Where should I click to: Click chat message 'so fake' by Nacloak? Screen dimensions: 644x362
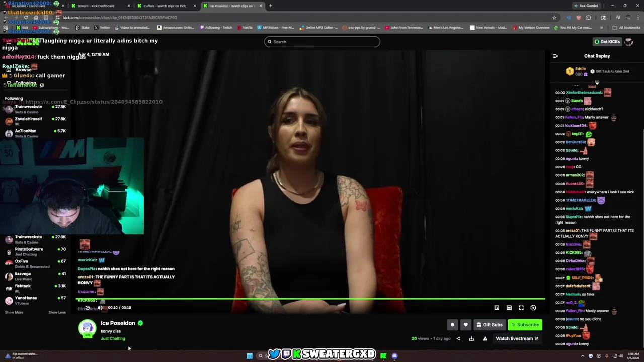pyautogui.click(x=588, y=294)
